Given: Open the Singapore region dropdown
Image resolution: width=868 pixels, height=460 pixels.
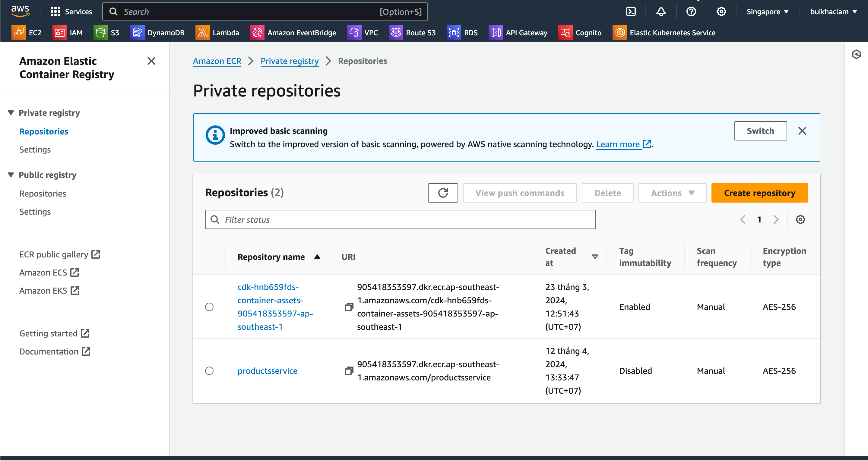Looking at the screenshot, I should pos(767,12).
